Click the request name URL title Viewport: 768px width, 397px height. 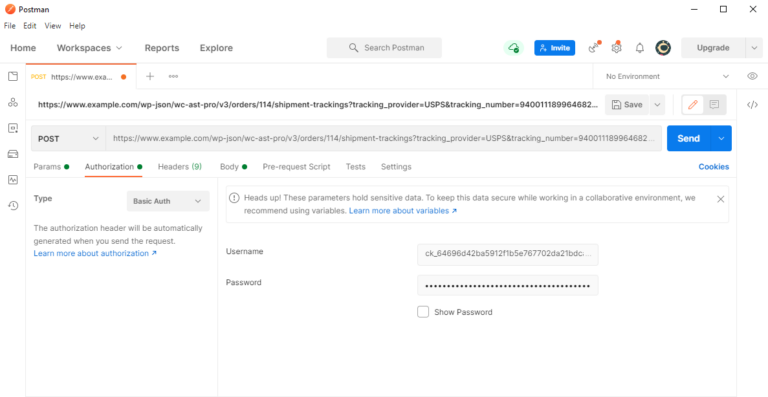click(x=318, y=104)
